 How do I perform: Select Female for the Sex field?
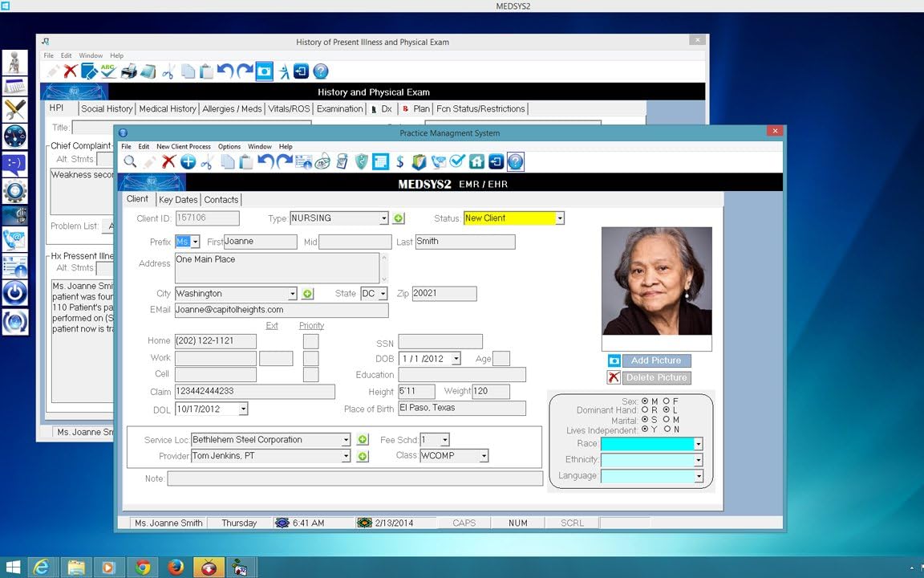[667, 401]
